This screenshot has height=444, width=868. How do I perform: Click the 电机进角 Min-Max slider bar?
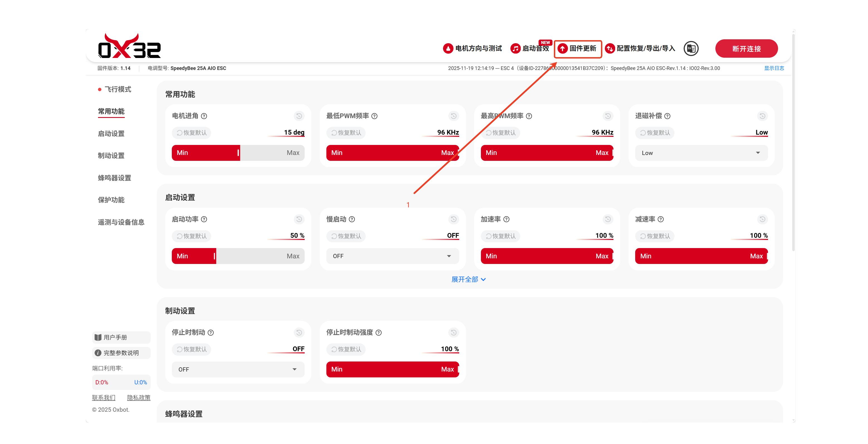(238, 153)
